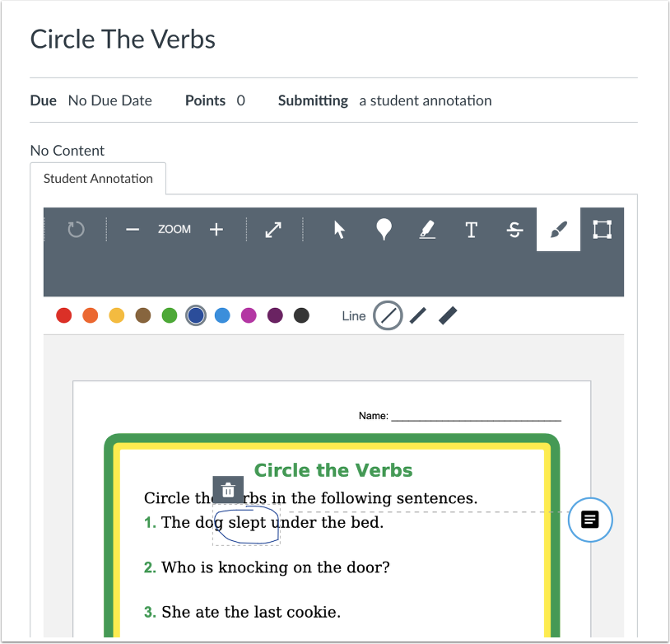Pick the red color swatch
The width and height of the screenshot is (670, 644).
click(64, 315)
